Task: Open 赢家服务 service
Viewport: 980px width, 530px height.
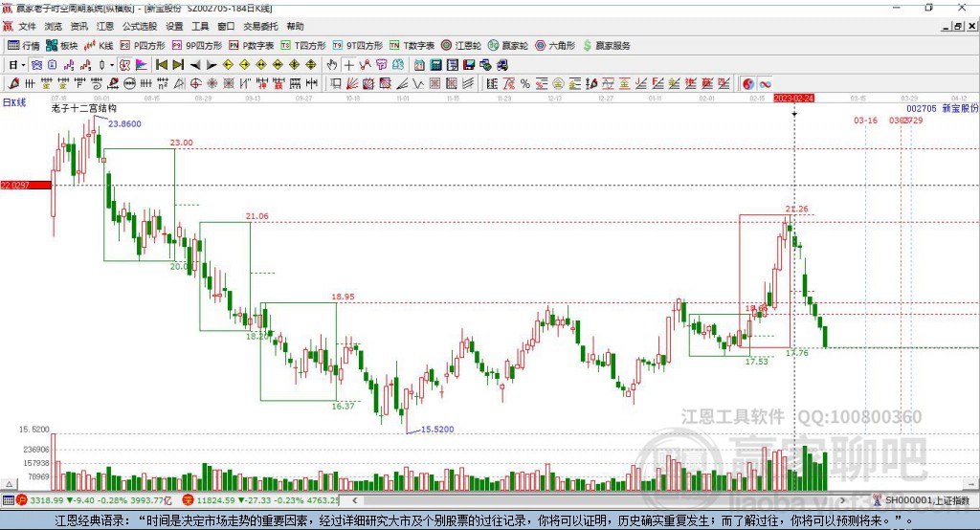Action: [606, 46]
